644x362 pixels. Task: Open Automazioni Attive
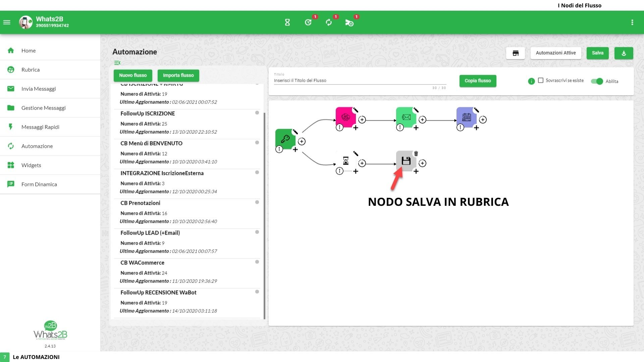tap(556, 53)
